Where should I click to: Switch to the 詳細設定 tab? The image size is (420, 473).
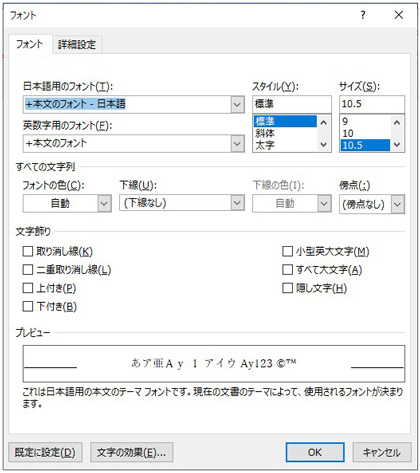point(77,45)
